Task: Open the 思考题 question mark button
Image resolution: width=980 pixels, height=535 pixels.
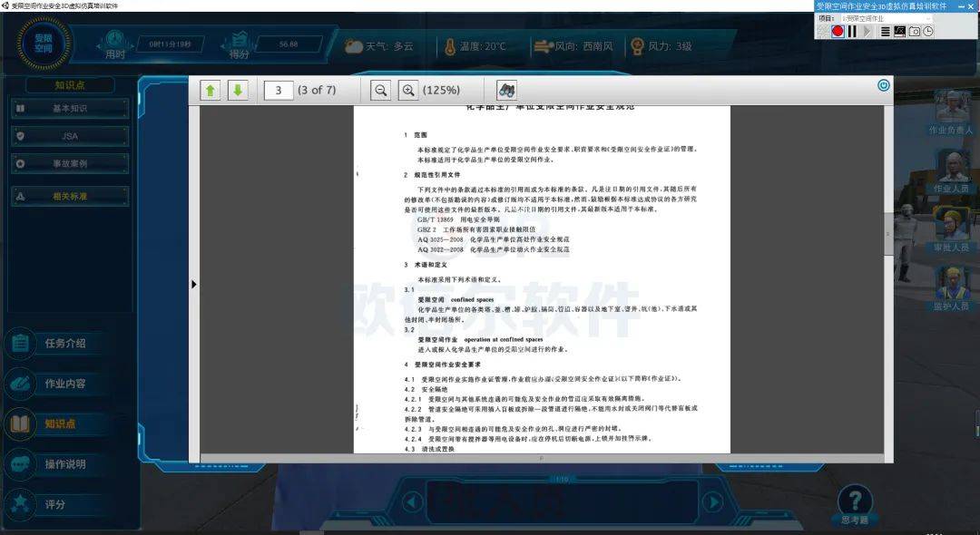Action: pos(855,501)
